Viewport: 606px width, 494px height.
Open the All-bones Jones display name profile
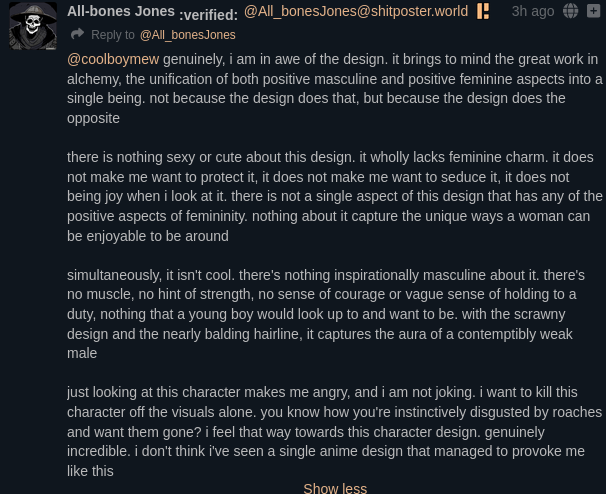tap(120, 11)
